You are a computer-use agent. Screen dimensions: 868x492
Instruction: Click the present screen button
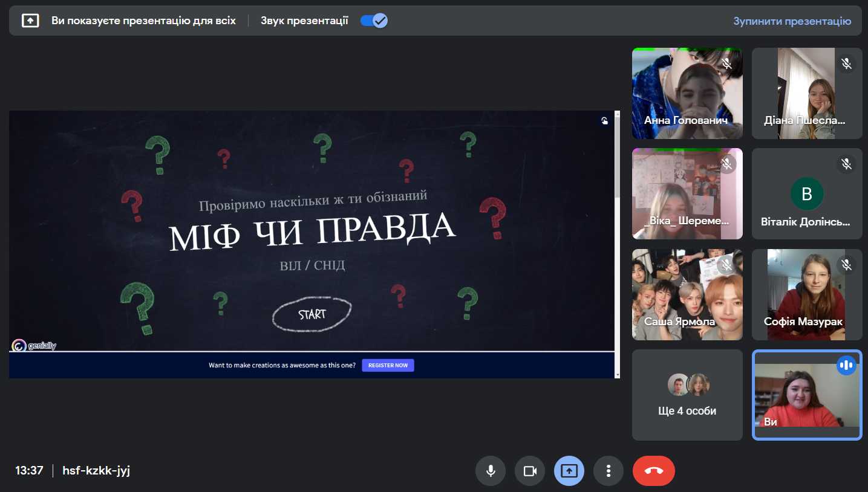click(x=569, y=471)
